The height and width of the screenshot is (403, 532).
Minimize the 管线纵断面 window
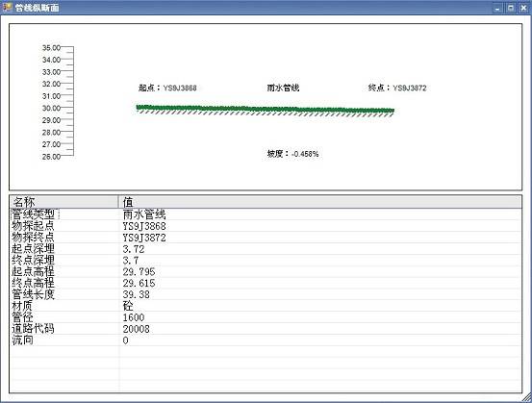[x=497, y=8]
